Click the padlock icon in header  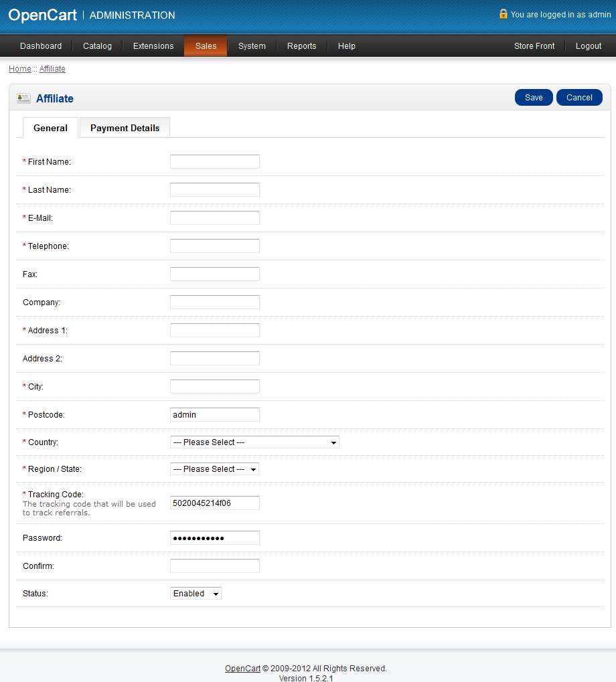tap(503, 13)
